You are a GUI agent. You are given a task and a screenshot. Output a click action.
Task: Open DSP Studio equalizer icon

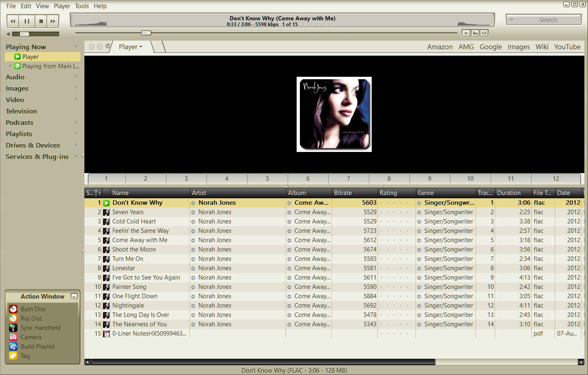point(484,33)
